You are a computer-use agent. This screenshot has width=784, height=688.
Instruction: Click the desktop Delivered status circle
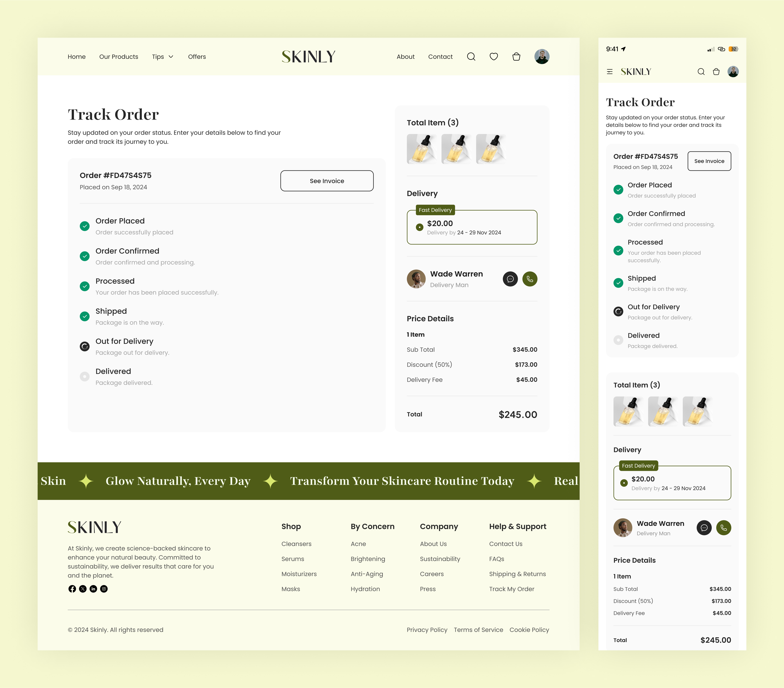tap(85, 376)
